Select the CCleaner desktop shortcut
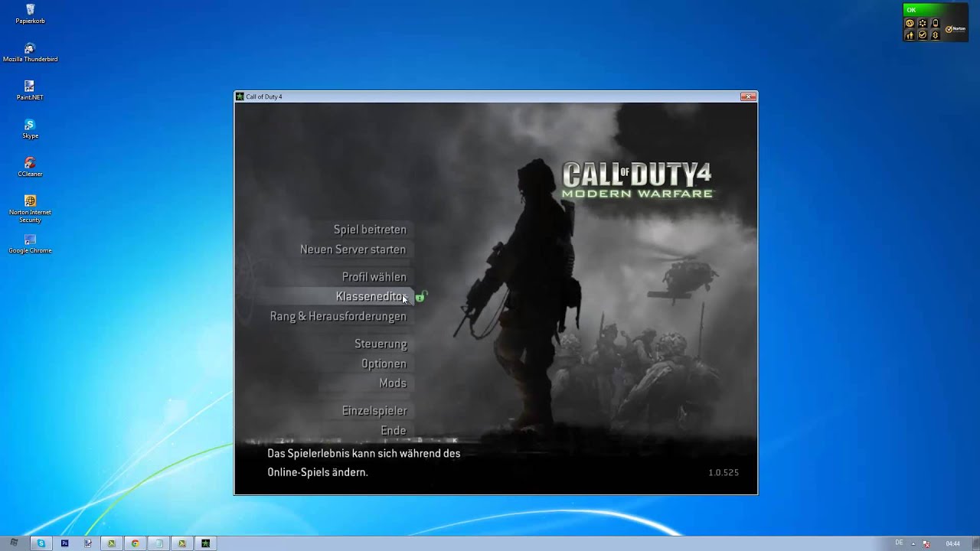 (x=30, y=167)
